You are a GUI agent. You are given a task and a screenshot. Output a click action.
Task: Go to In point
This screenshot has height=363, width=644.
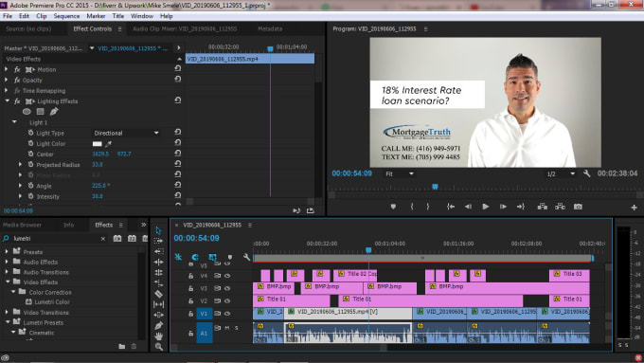click(451, 207)
